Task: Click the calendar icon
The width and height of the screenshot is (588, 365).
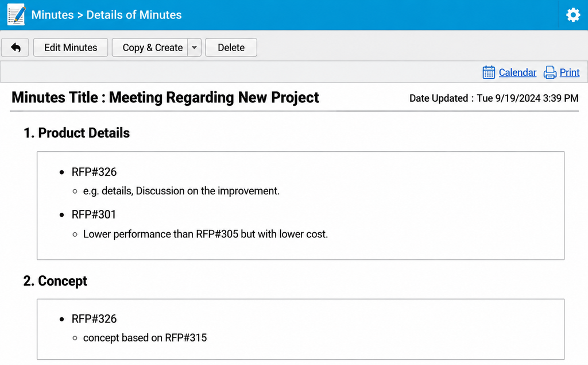Action: 489,72
